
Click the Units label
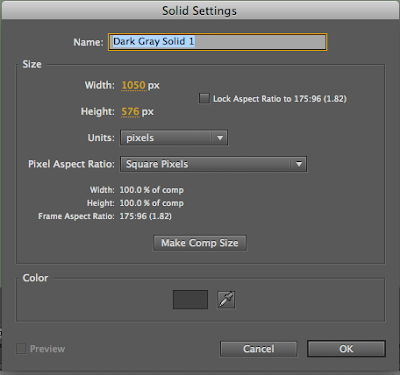click(x=101, y=138)
